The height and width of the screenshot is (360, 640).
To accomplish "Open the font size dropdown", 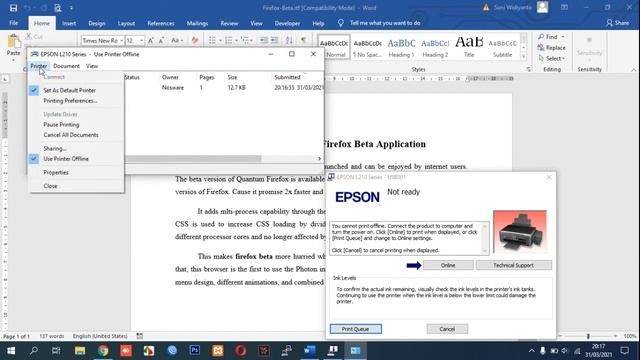I will [142, 40].
